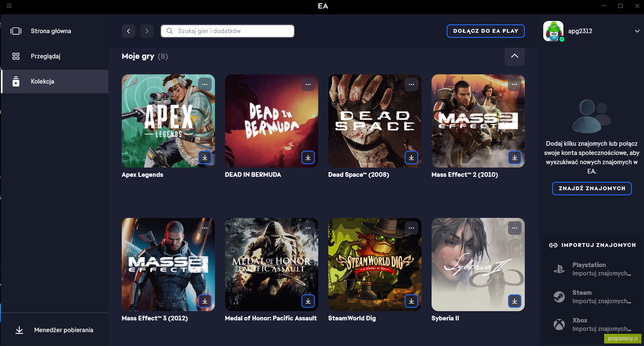Open DEAD IN BERMUDA cover art
The height and width of the screenshot is (346, 644).
[x=272, y=121]
